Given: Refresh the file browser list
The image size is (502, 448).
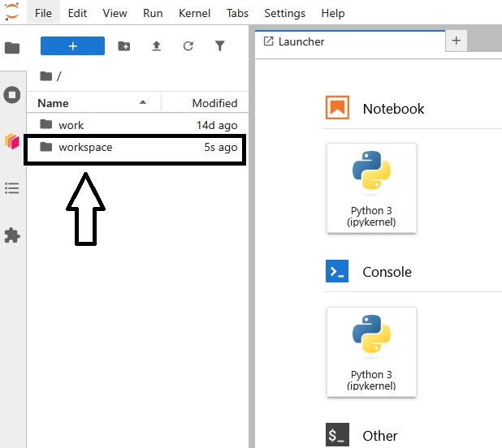Looking at the screenshot, I should tap(188, 46).
